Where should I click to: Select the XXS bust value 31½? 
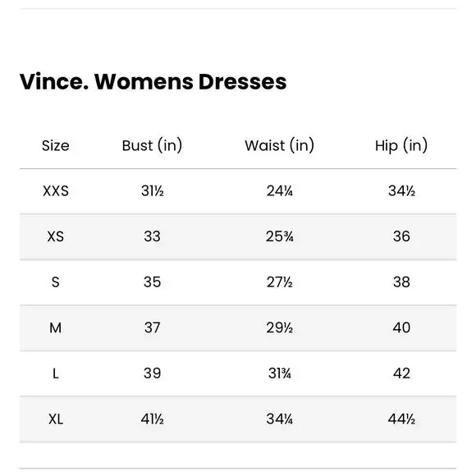(153, 191)
